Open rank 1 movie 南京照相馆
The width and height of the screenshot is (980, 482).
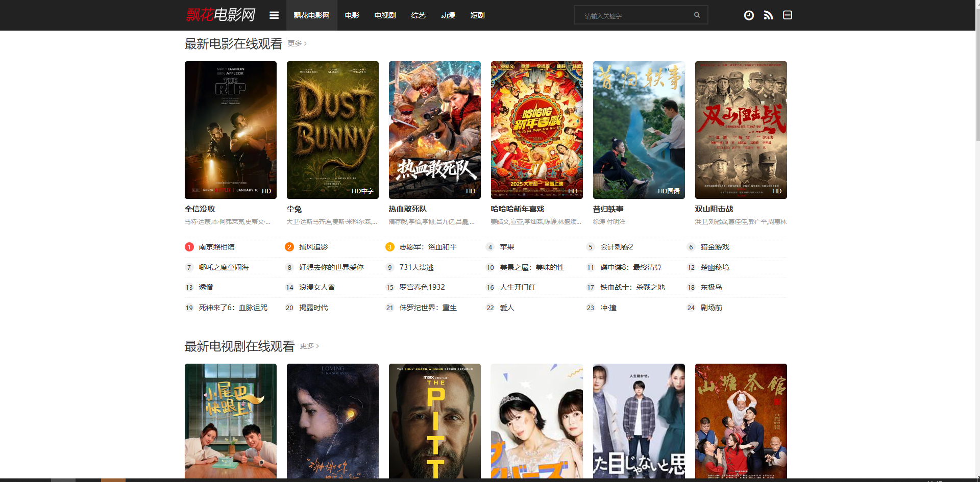[216, 247]
